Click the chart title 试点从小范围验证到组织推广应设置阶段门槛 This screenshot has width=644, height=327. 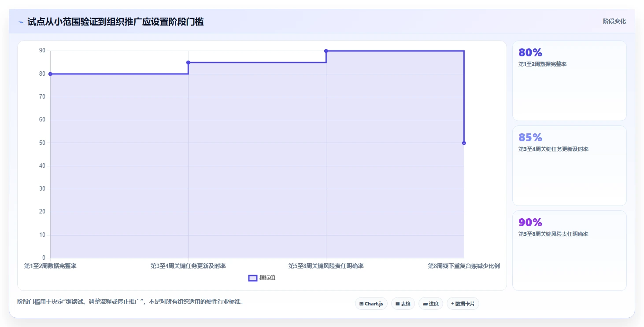(115, 22)
